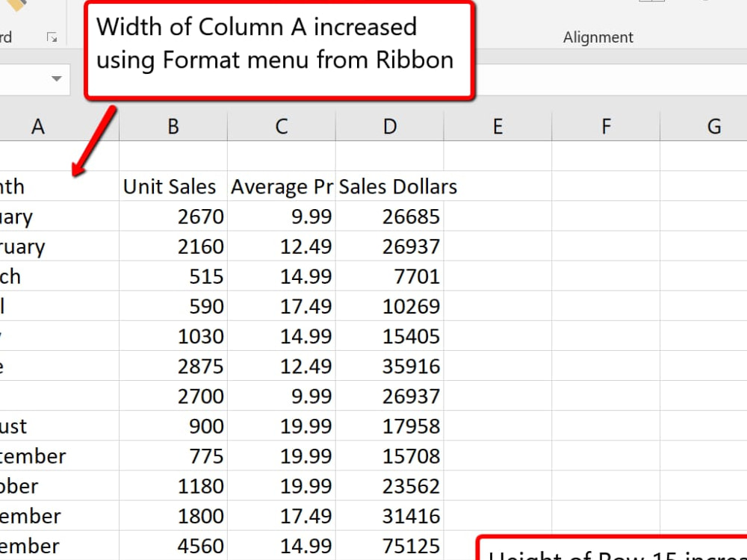Select the cell with unit sales 515
This screenshot has width=747, height=560.
[x=173, y=276]
